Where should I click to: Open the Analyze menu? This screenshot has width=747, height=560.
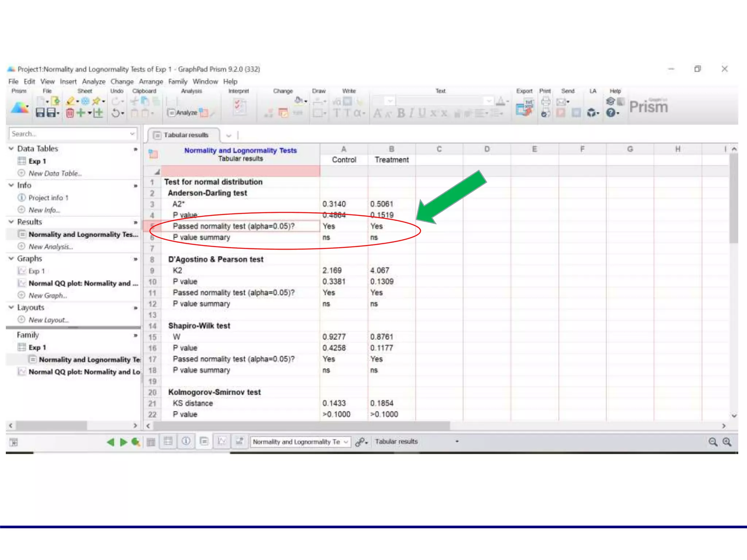(93, 81)
